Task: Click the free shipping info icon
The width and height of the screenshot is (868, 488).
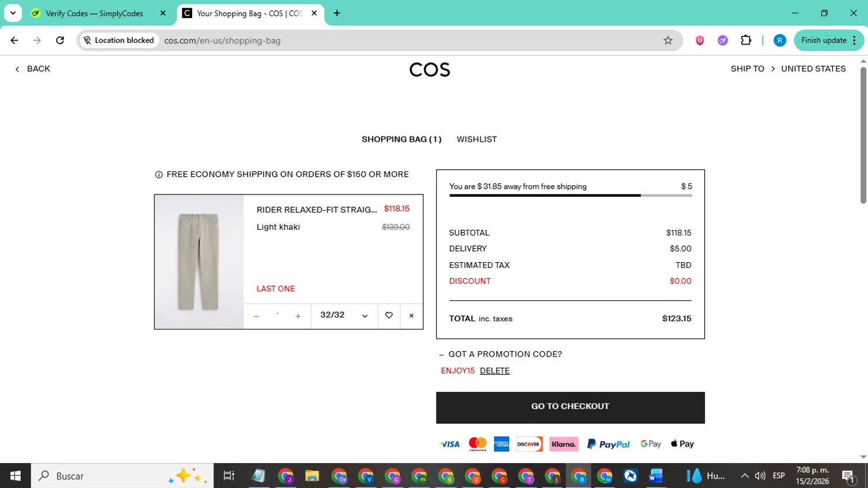Action: (x=159, y=175)
